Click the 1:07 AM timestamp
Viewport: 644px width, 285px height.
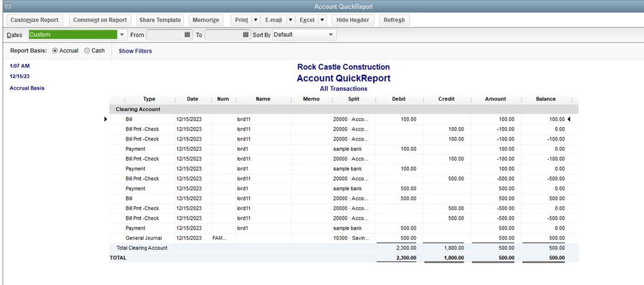point(20,66)
